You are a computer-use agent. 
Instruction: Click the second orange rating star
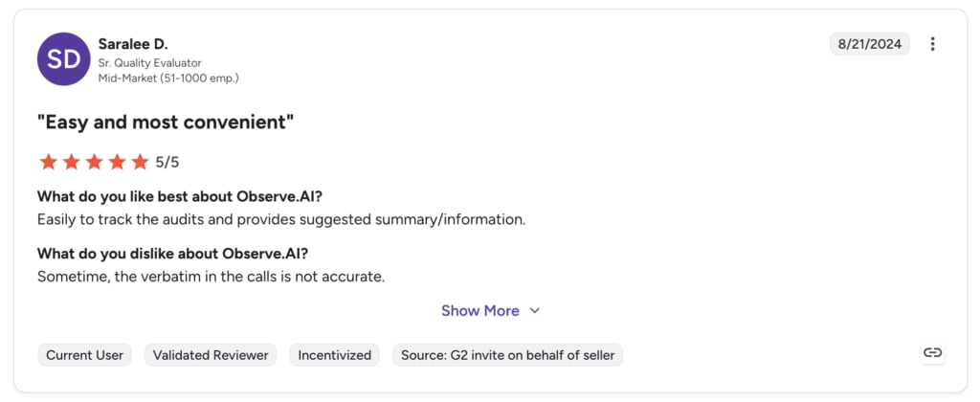71,162
